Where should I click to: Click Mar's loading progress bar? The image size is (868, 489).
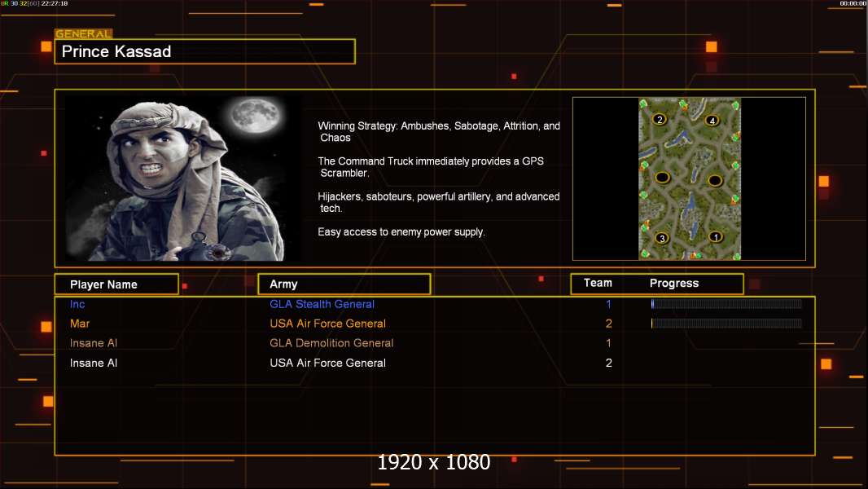(726, 324)
